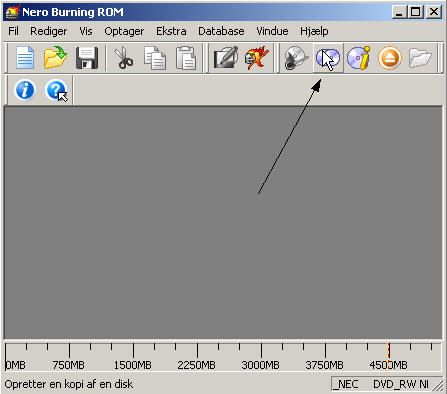Create a new compilation with document icon
This screenshot has height=394, width=447.
(x=25, y=58)
